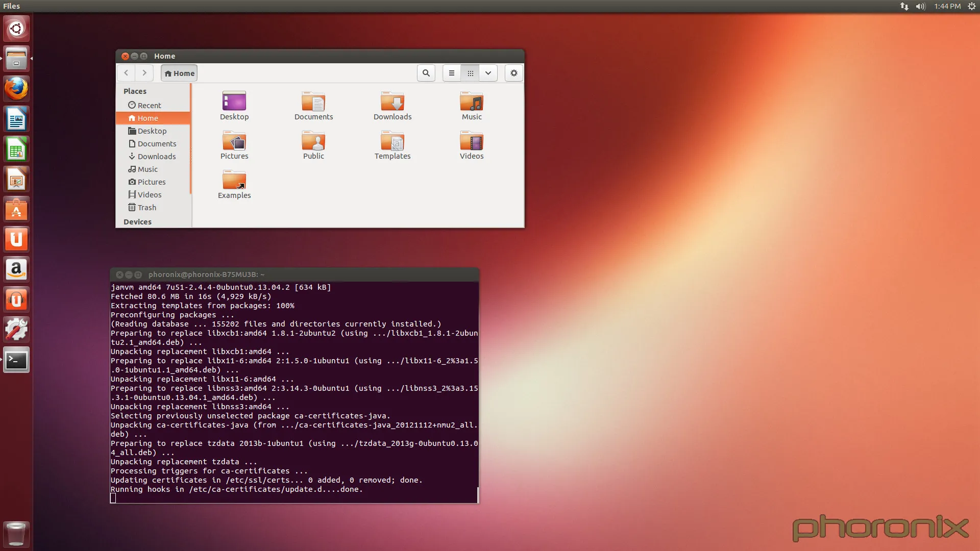Image resolution: width=980 pixels, height=551 pixels.
Task: Toggle list view in file manager
Action: click(x=452, y=72)
